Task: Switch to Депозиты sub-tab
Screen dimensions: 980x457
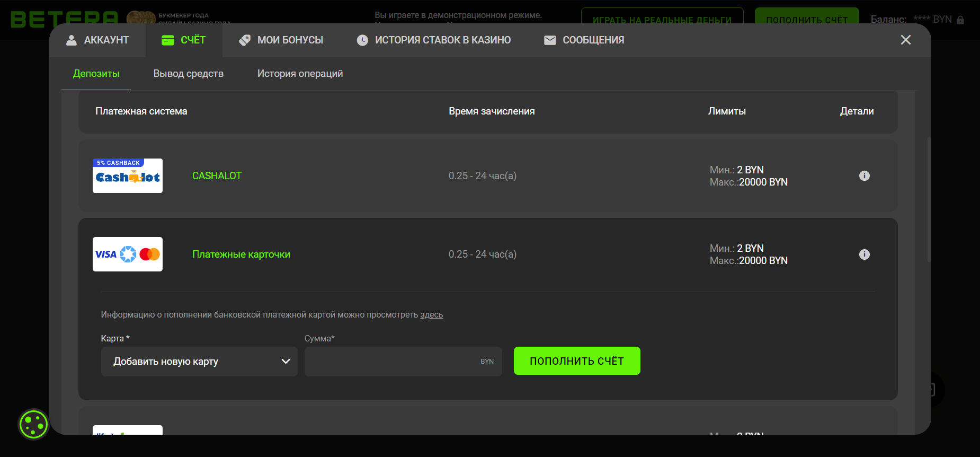Action: 96,74
